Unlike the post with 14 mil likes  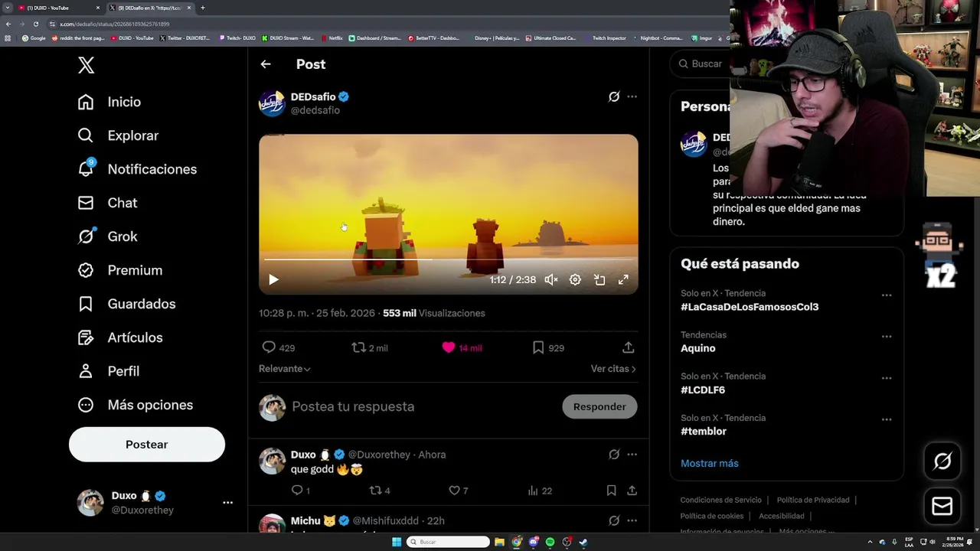[449, 347]
